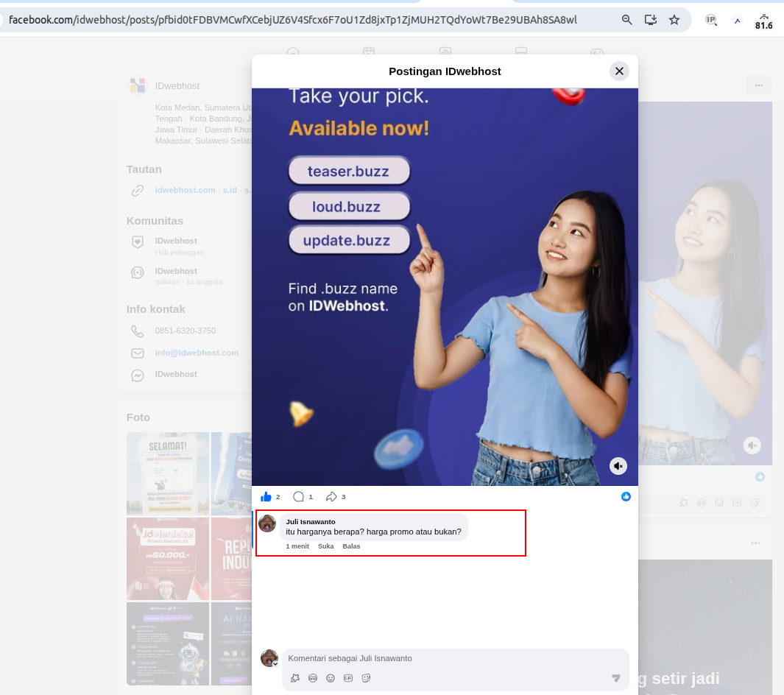The image size is (784, 695).
Task: Click the update.buzz label in the video
Action: 348,240
